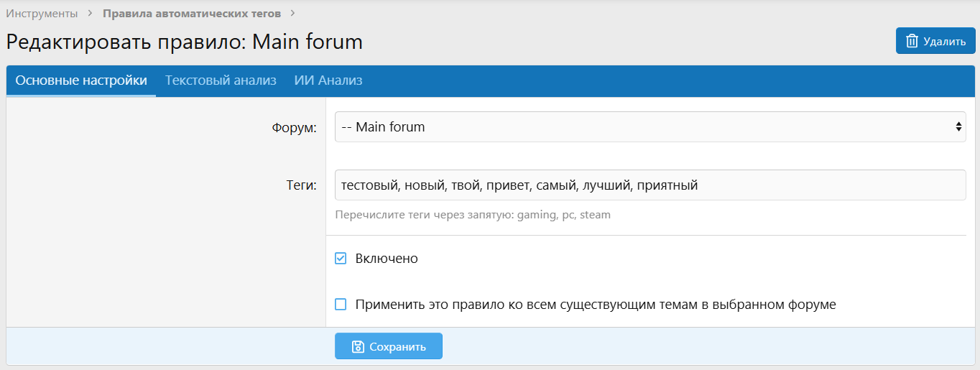Image resolution: width=980 pixels, height=370 pixels.
Task: Click the floppy disk icon on Сохранить
Action: point(358,346)
